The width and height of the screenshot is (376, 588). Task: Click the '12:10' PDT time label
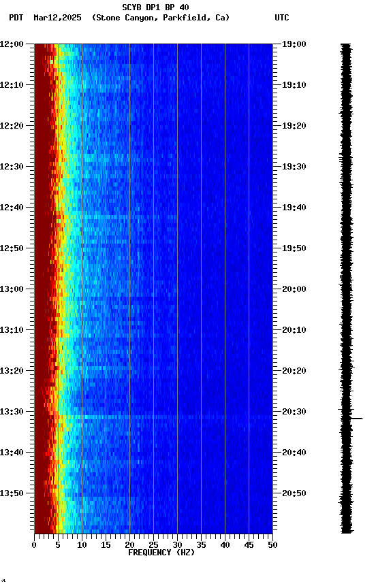tap(12, 85)
